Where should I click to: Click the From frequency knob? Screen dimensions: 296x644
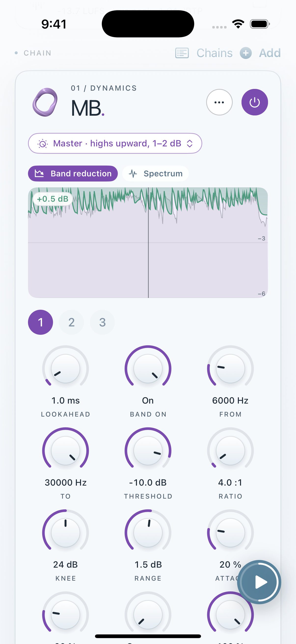click(x=230, y=368)
